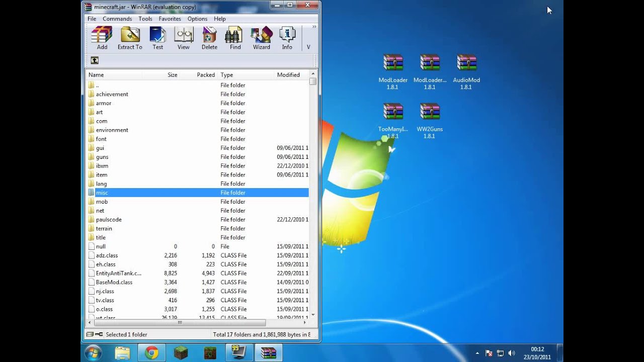Select the EntityAntiTank.c... file

tap(197, 273)
